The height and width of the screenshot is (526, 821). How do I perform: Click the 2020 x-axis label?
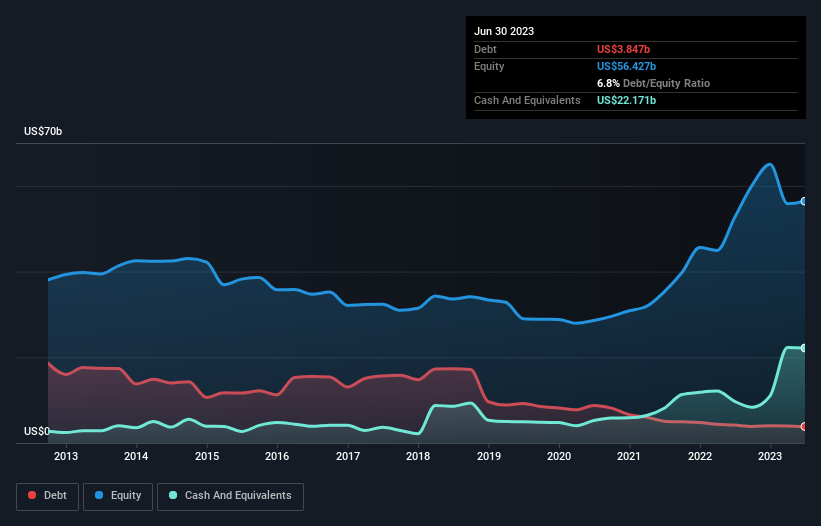click(x=559, y=456)
